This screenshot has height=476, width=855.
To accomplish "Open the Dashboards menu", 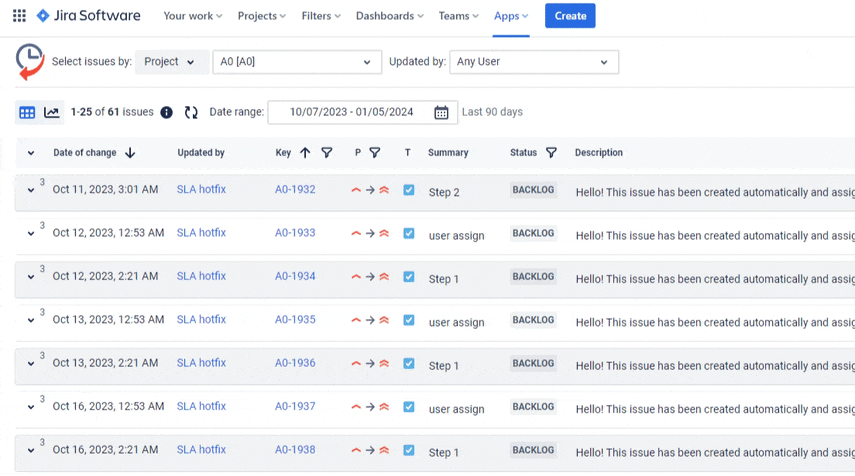I will point(389,16).
